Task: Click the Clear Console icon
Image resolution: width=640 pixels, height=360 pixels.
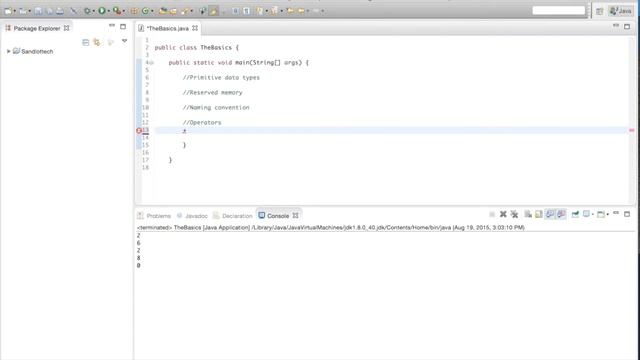Action: coord(528,214)
